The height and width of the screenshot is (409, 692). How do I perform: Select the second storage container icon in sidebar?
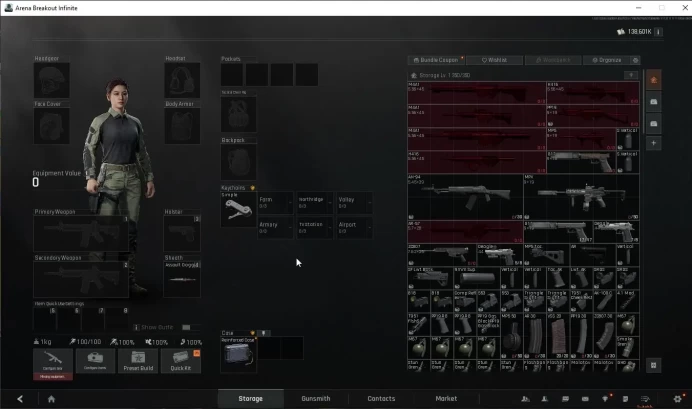point(654,102)
